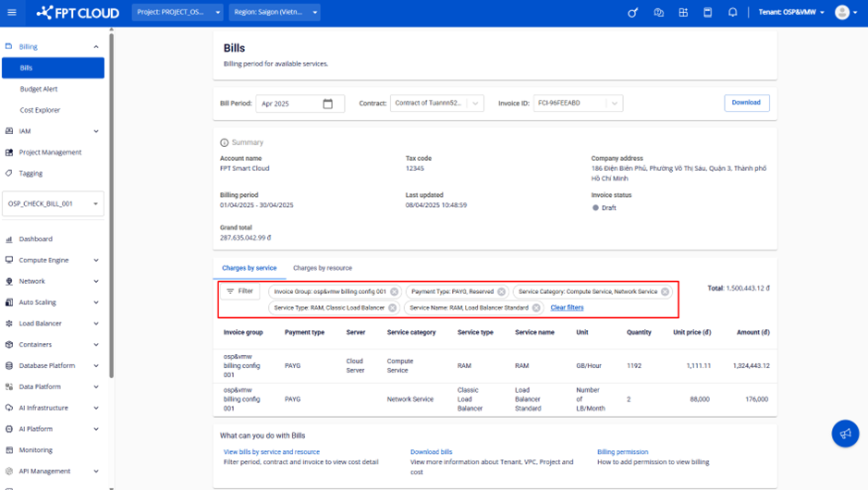Viewport: 868px width, 490px height.
Task: Open Cost Explorer in the sidebar
Action: click(x=40, y=110)
